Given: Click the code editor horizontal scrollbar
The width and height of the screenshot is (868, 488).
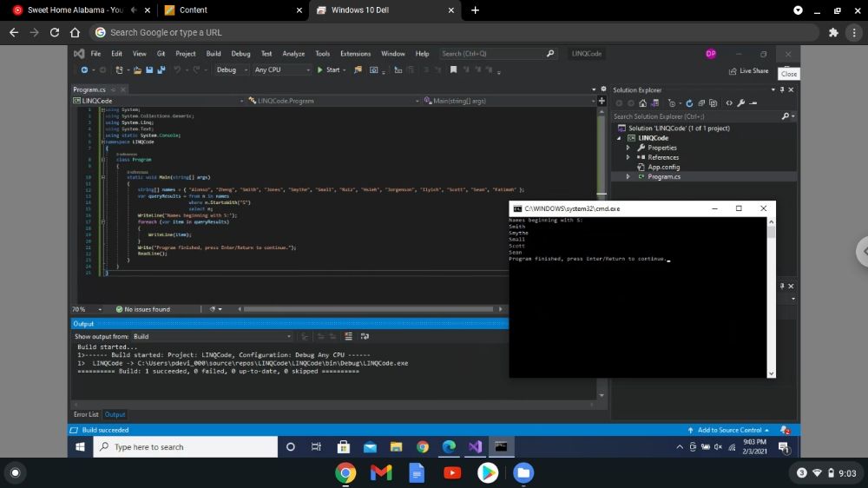Looking at the screenshot, I should (368, 309).
